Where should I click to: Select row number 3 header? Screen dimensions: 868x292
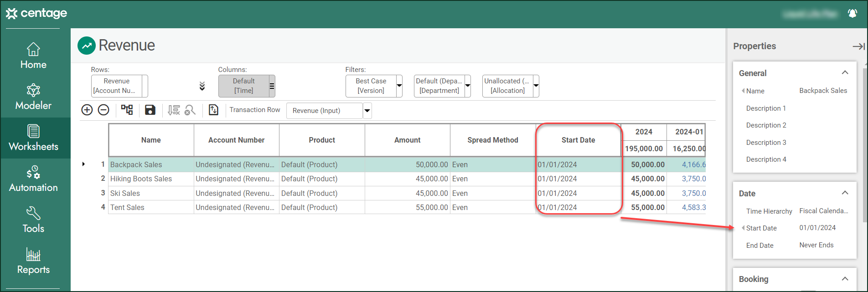point(103,193)
